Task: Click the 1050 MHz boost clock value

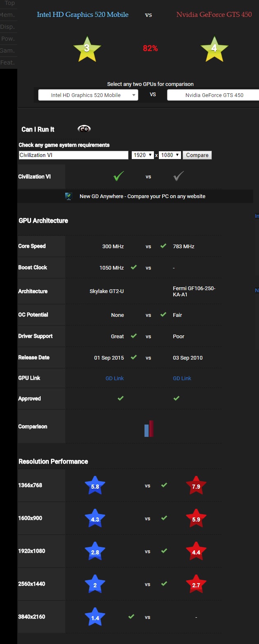Action: tap(112, 268)
